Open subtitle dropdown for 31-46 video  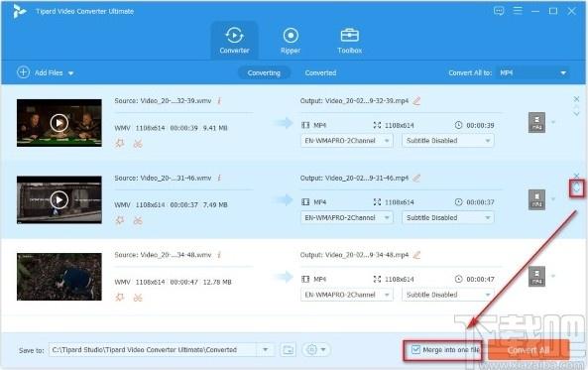point(448,217)
